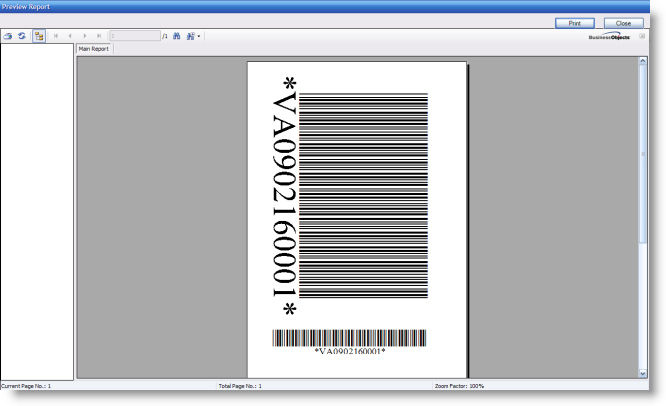Go to the last page arrow
Image resolution: width=666 pixels, height=406 pixels.
99,36
